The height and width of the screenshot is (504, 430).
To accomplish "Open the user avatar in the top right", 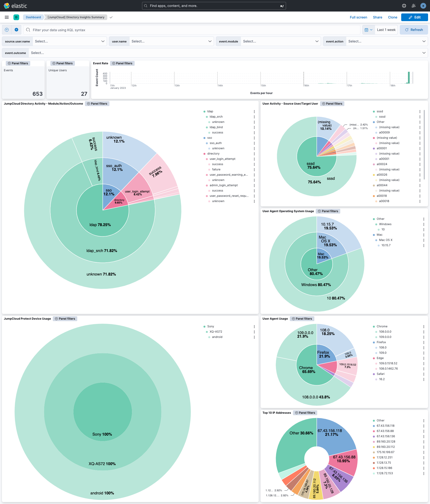I will pyautogui.click(x=423, y=6).
